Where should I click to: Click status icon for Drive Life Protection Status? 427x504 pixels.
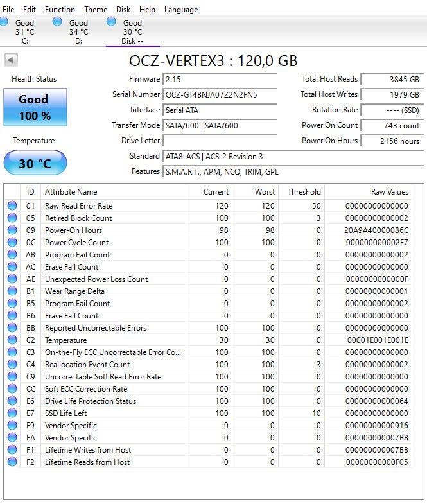[x=12, y=401]
